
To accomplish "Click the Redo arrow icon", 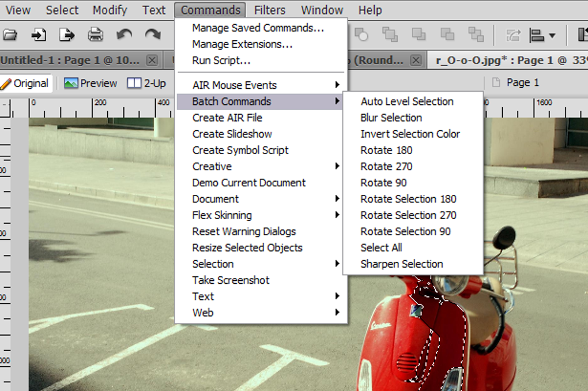I will point(153,35).
